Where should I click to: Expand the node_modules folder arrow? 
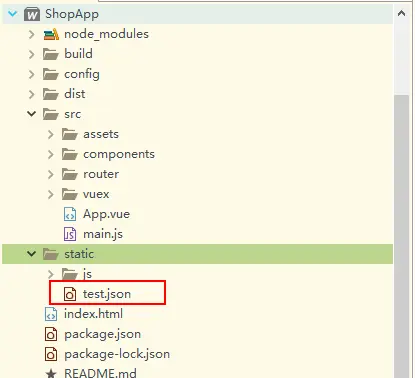coord(31,34)
